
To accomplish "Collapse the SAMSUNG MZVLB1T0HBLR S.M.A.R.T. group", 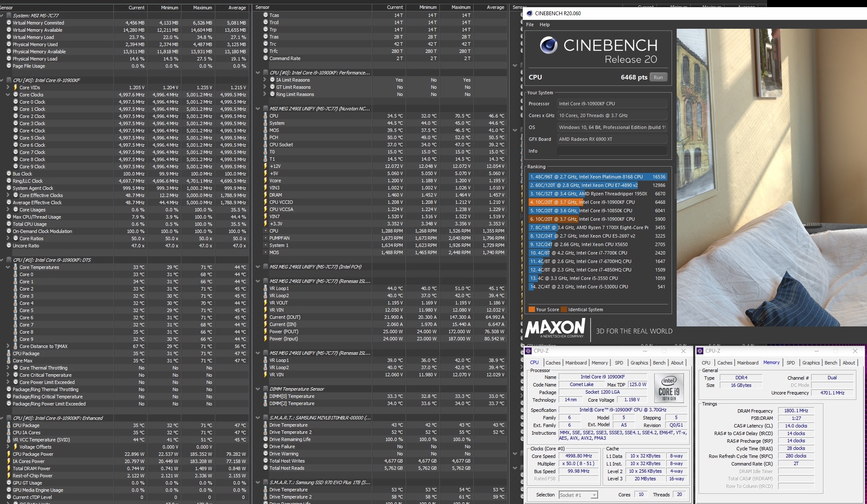I will coord(258,418).
